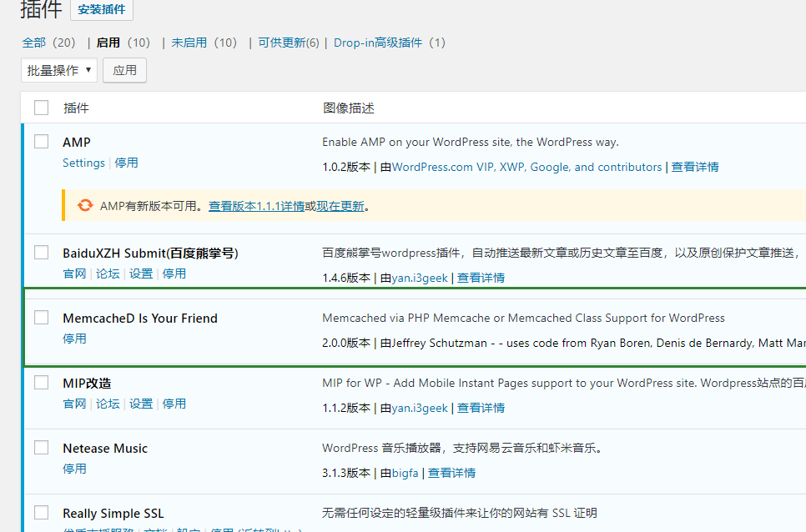
Task: Click the AMP plugin name
Action: click(x=77, y=143)
